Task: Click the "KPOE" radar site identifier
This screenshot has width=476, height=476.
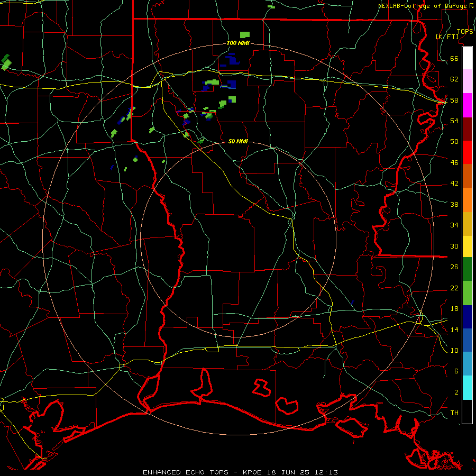Action: click(253, 472)
